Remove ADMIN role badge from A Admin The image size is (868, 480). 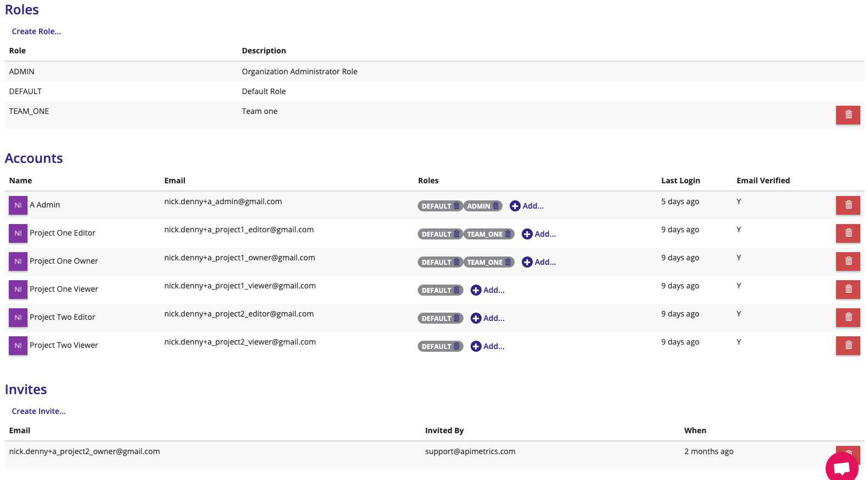coord(496,206)
